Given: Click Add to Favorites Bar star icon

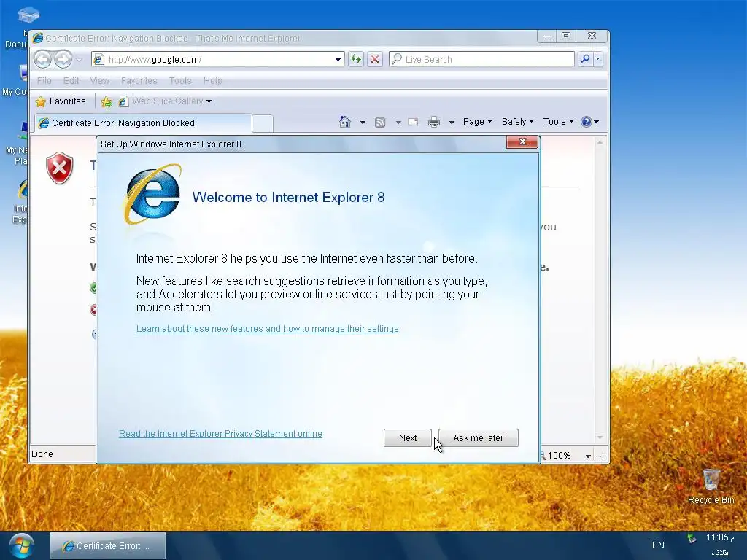Looking at the screenshot, I should (x=107, y=101).
